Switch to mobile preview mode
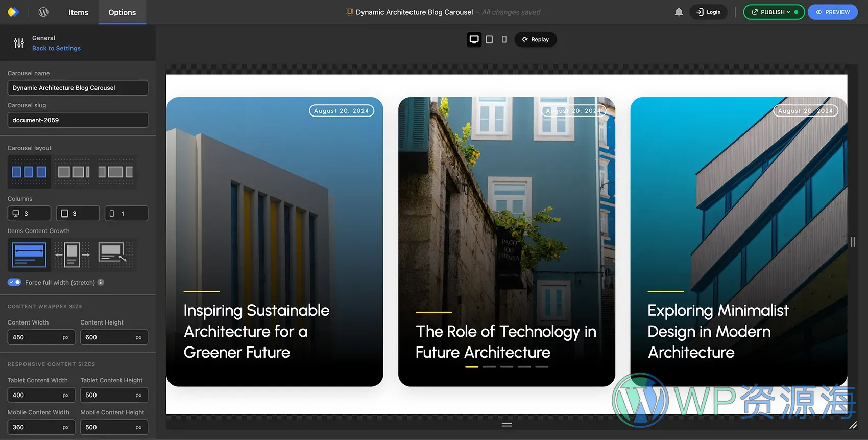Image resolution: width=868 pixels, height=440 pixels. click(x=504, y=39)
